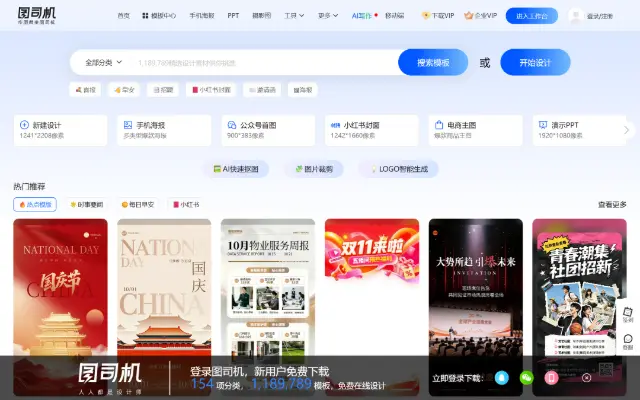
Task: Click the right arrow to show more sizes
Action: 627,130
